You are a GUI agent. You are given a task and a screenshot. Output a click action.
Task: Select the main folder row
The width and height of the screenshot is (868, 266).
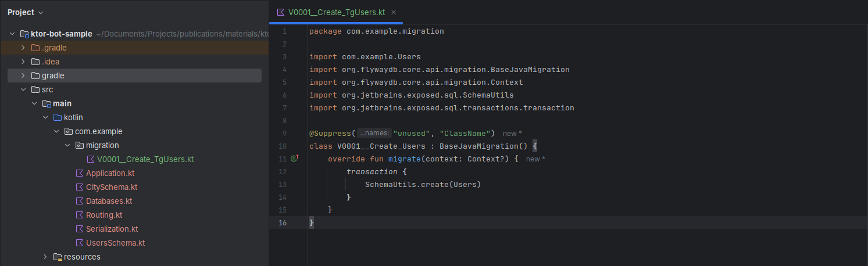[134, 103]
